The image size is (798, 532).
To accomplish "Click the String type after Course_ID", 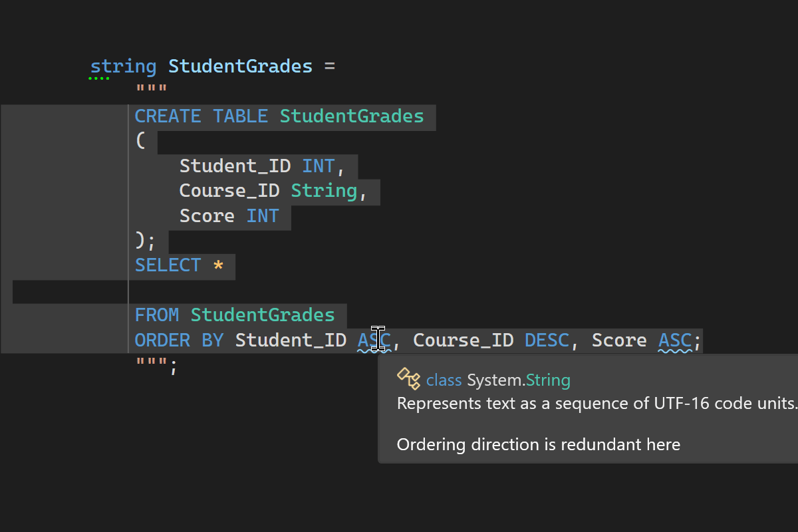I will [324, 191].
